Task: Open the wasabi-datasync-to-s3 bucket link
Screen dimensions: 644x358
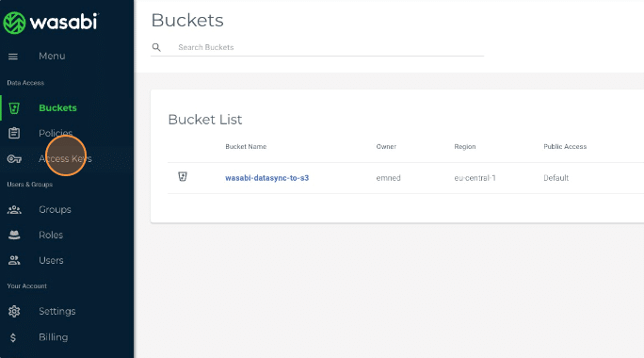Action: (x=267, y=178)
